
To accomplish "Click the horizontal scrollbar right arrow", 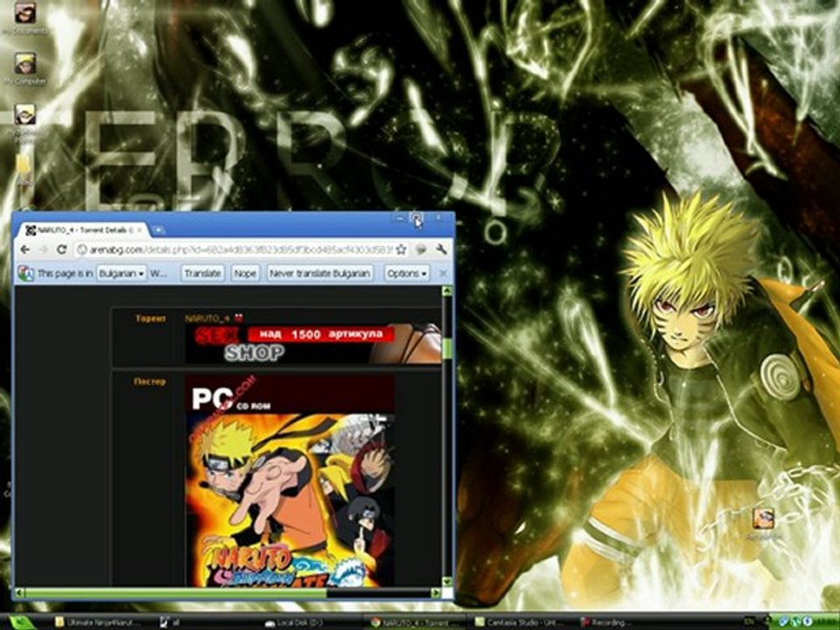I will 436,593.
